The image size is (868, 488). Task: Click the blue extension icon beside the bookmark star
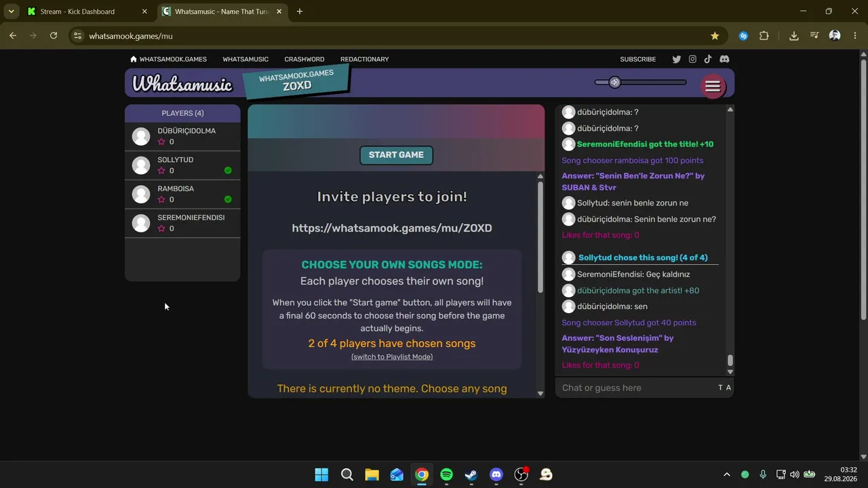743,36
